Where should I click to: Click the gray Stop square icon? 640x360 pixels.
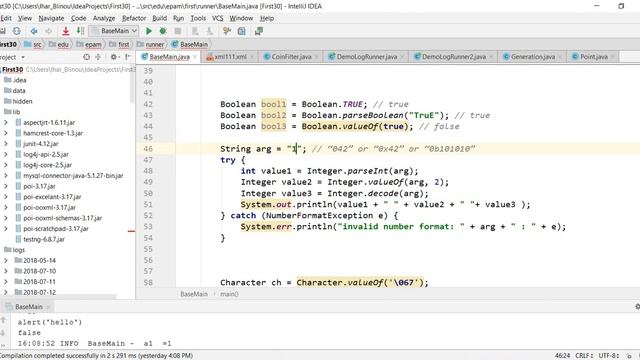coord(178,31)
